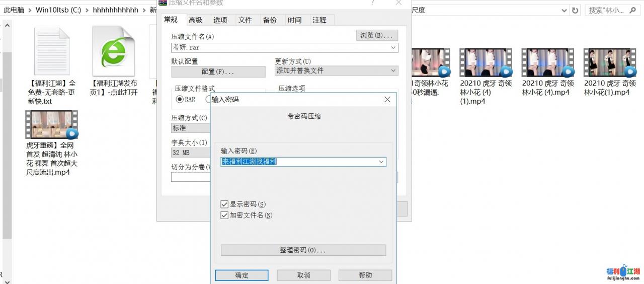
Task: Close the 输入密码 dialog
Action: [387, 100]
